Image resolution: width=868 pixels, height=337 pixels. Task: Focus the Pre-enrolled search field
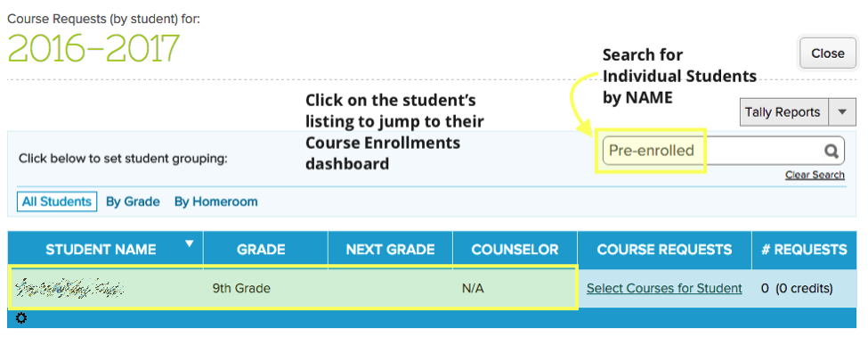(724, 151)
